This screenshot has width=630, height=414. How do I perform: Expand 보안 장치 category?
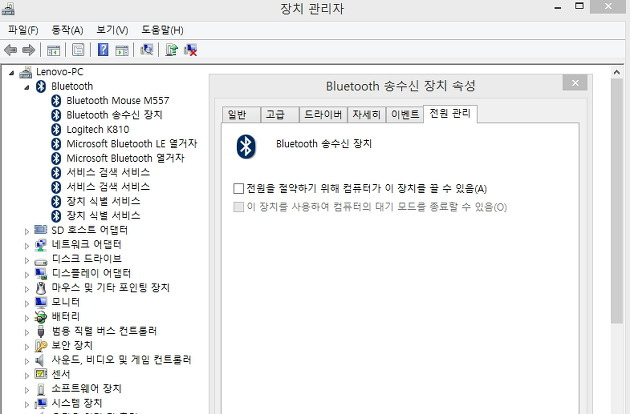coord(27,347)
